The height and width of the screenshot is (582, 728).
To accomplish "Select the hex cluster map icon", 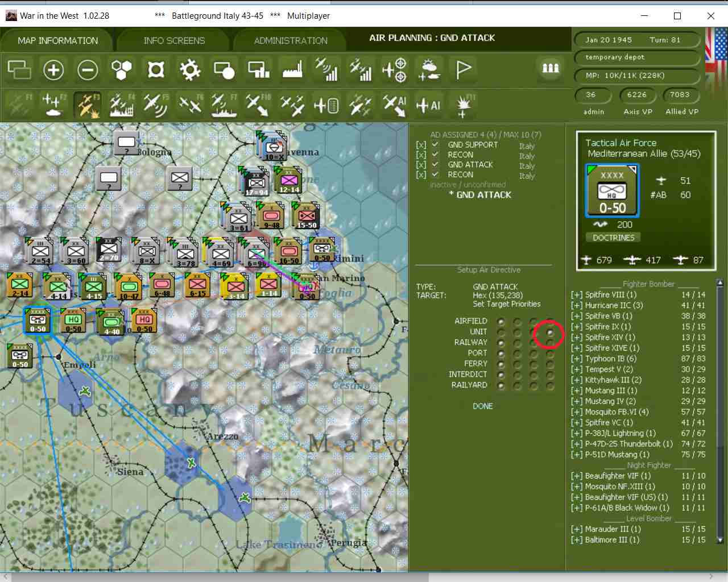I will 122,70.
